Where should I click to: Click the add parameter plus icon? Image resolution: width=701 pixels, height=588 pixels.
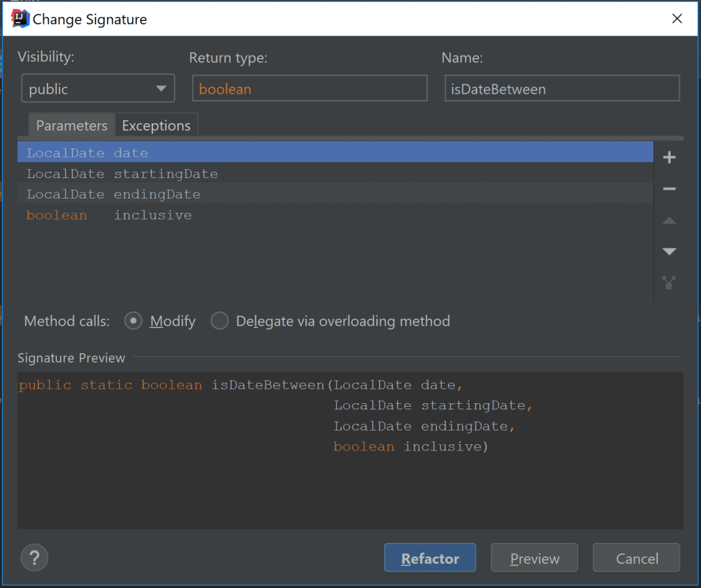(669, 157)
